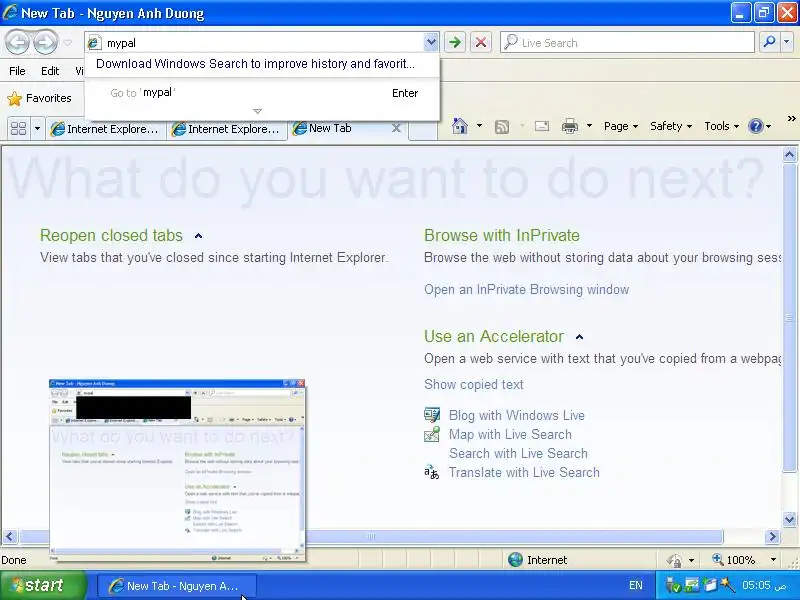
Task: Open the Windows Start button
Action: 43,585
